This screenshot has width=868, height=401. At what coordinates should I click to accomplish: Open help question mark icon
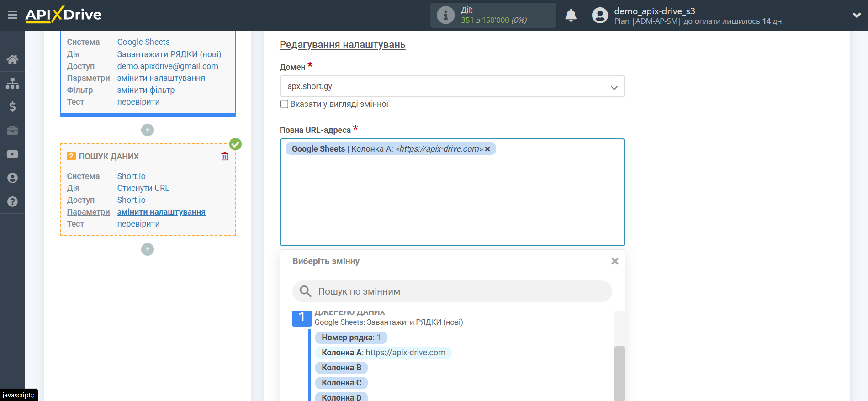12,201
